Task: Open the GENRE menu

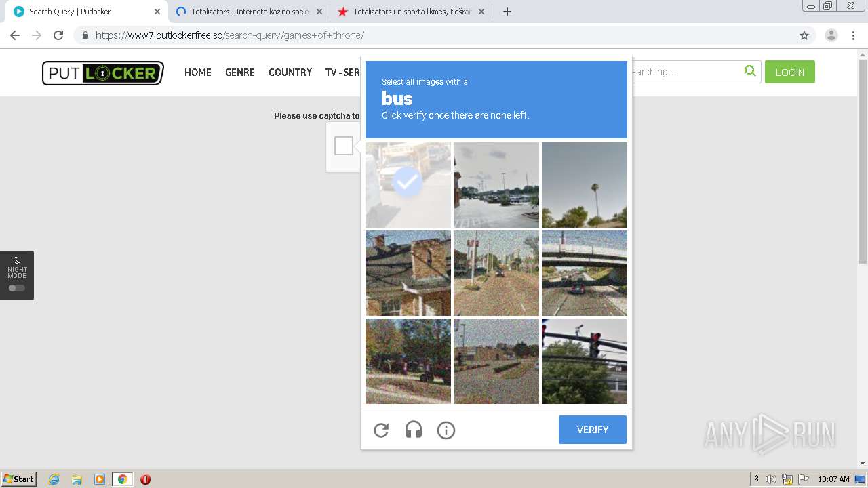Action: 240,73
